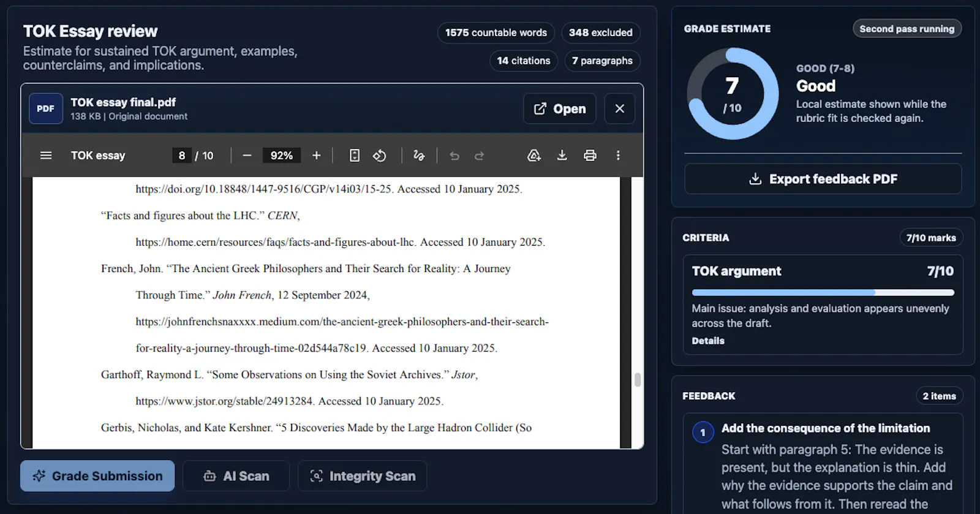The width and height of the screenshot is (980, 514).
Task: Click the 7 paragraphs badge
Action: (602, 61)
